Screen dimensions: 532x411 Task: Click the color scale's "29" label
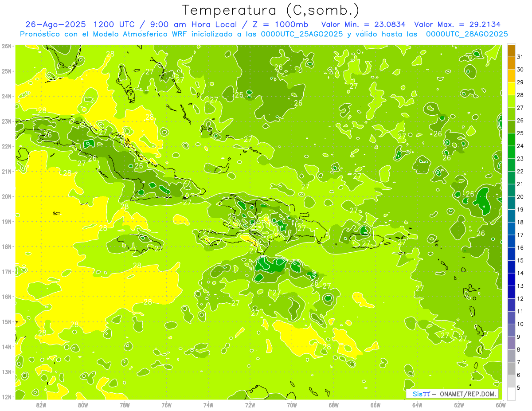click(x=520, y=82)
